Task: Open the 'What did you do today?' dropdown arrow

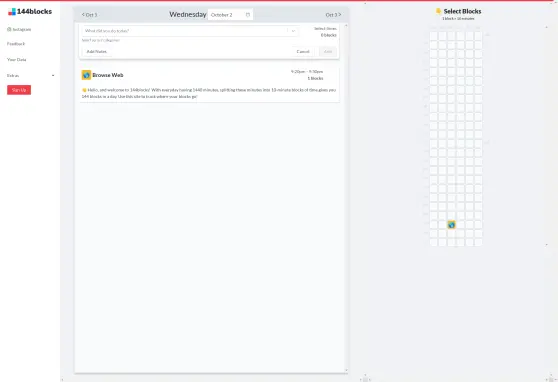Action: click(293, 31)
